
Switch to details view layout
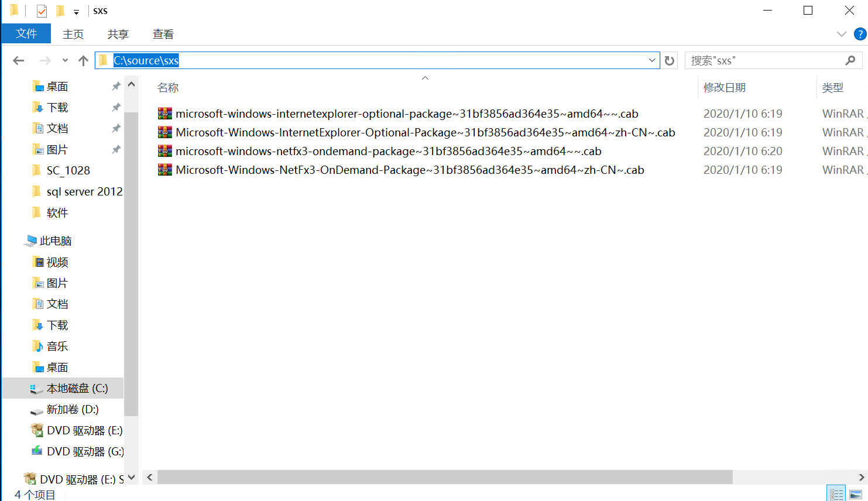click(836, 495)
